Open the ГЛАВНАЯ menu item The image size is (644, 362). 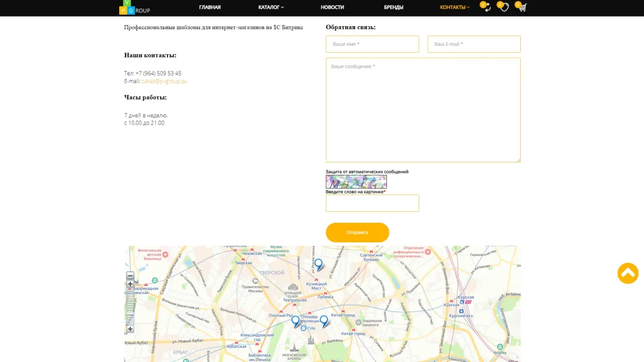[x=210, y=7]
